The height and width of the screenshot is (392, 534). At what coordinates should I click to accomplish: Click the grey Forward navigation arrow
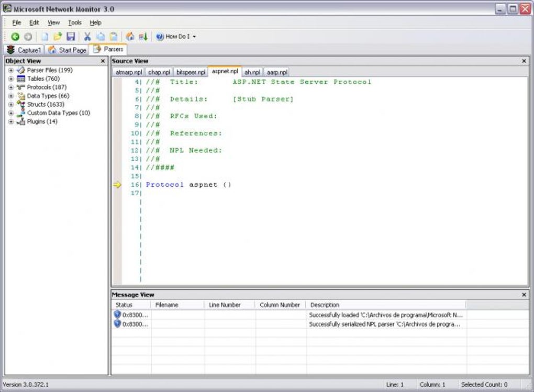pyautogui.click(x=28, y=37)
